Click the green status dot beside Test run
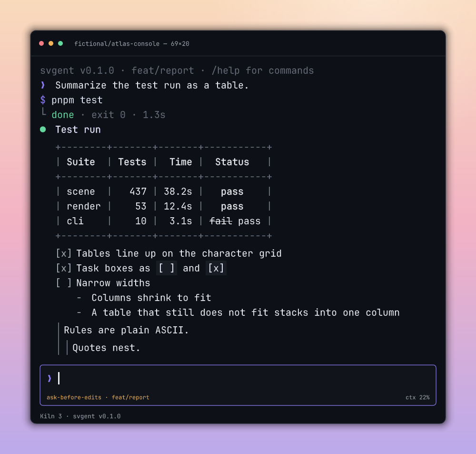This screenshot has width=476, height=454. 43,130
